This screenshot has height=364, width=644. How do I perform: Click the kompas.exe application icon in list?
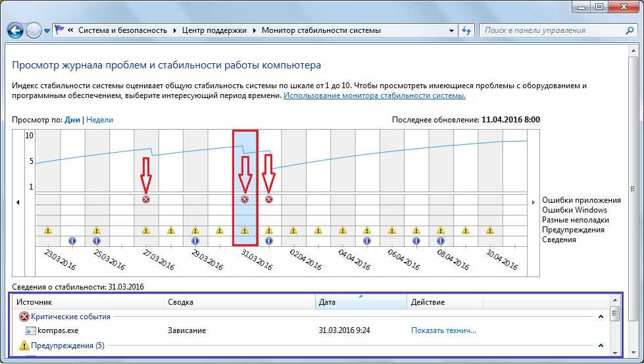pyautogui.click(x=32, y=330)
